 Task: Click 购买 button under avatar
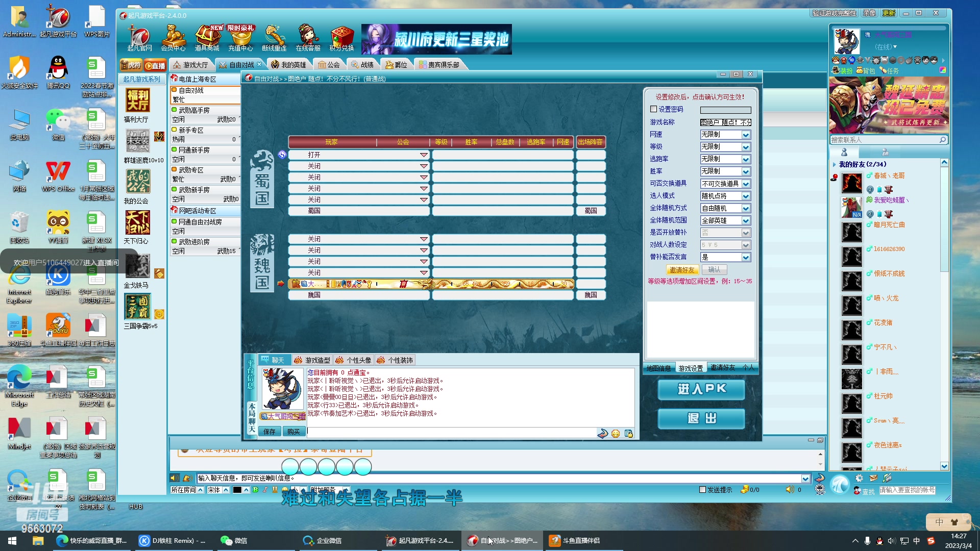click(x=293, y=432)
